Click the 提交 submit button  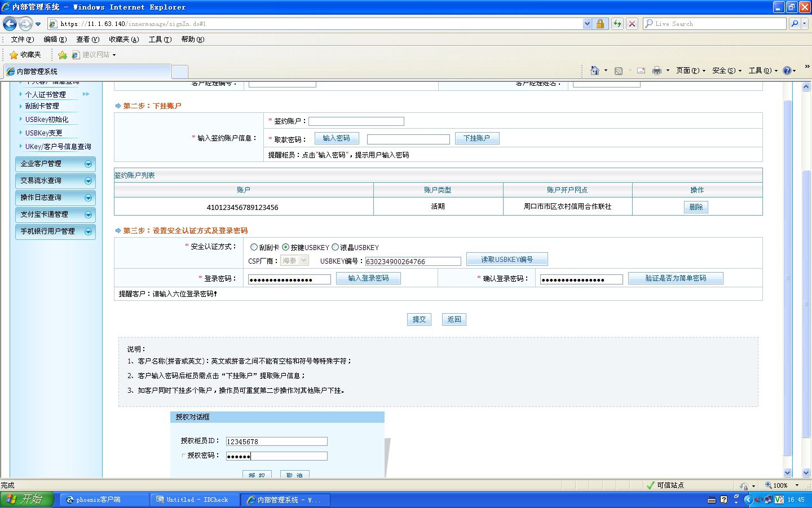(420, 319)
